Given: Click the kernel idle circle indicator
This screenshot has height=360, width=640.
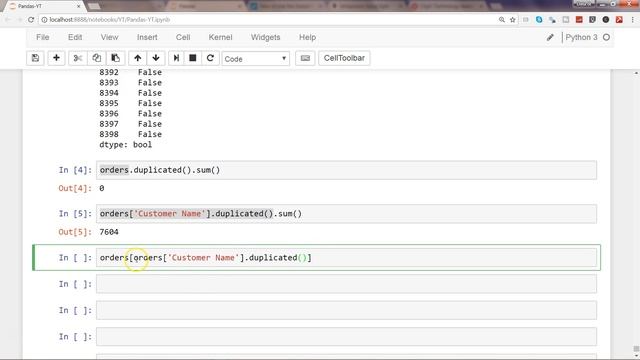Looking at the screenshot, I should (x=607, y=37).
